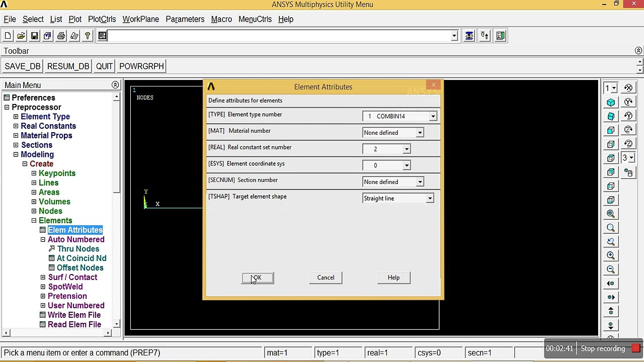The image size is (644, 362).
Task: Click the Back Up zoom icon
Action: (x=611, y=241)
